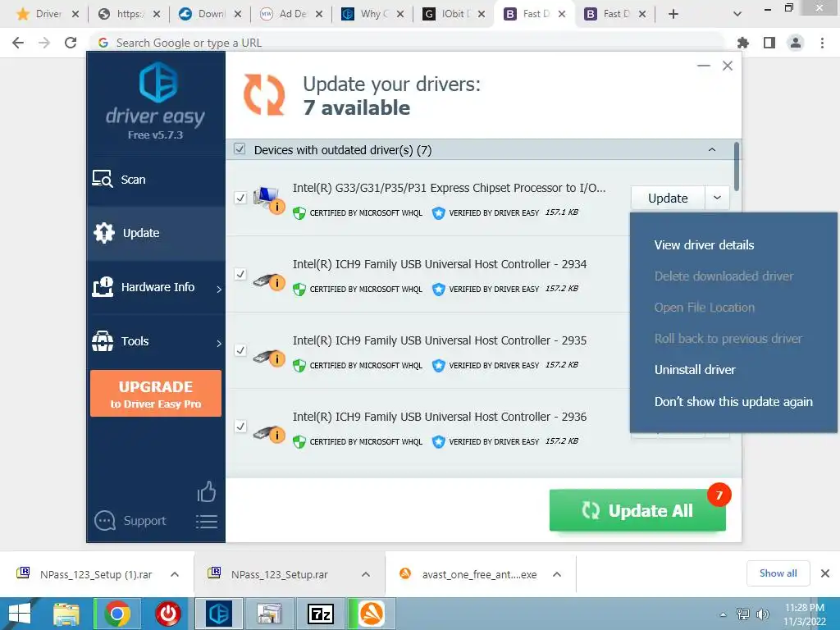Image resolution: width=840 pixels, height=630 pixels.
Task: Show hidden system tray icons
Action: point(723,614)
